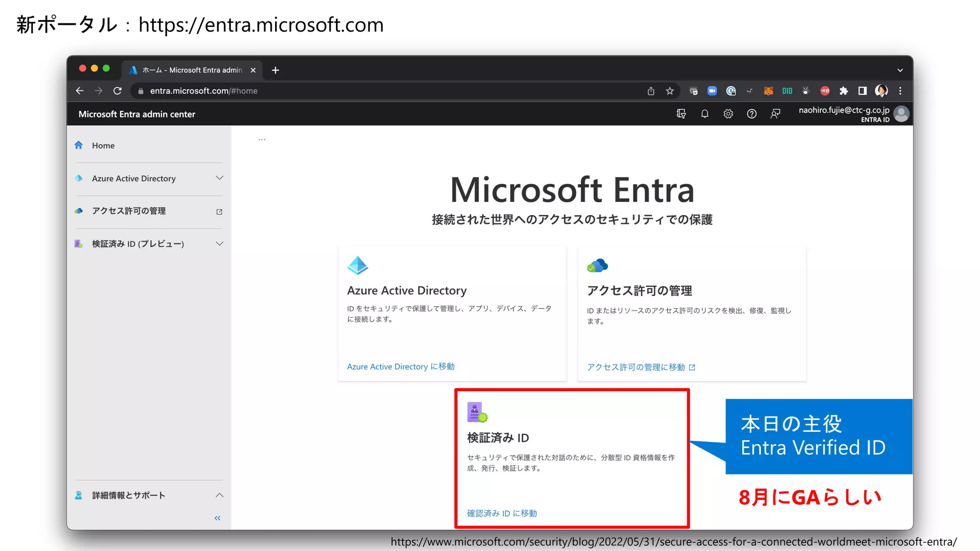
Task: Click Azure Active Directory card icon
Action: point(357,265)
